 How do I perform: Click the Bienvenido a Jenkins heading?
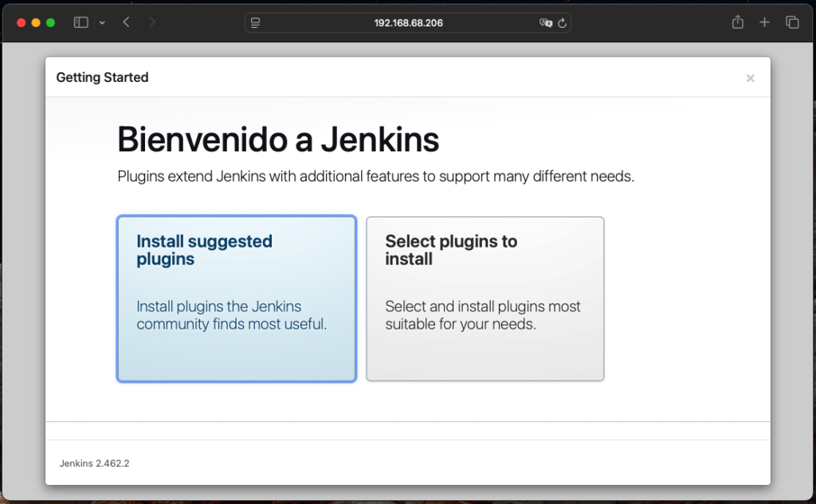pyautogui.click(x=278, y=139)
